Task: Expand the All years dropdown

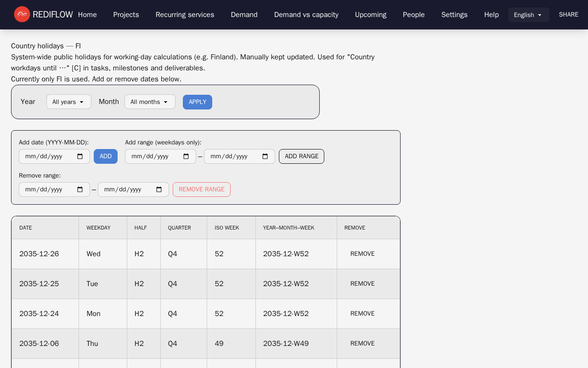Action: pos(68,102)
